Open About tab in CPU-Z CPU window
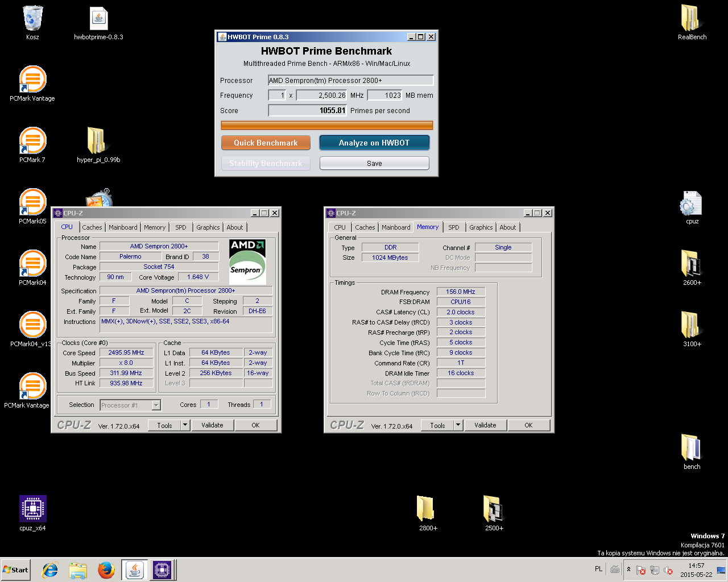This screenshot has height=582, width=728. coord(235,227)
